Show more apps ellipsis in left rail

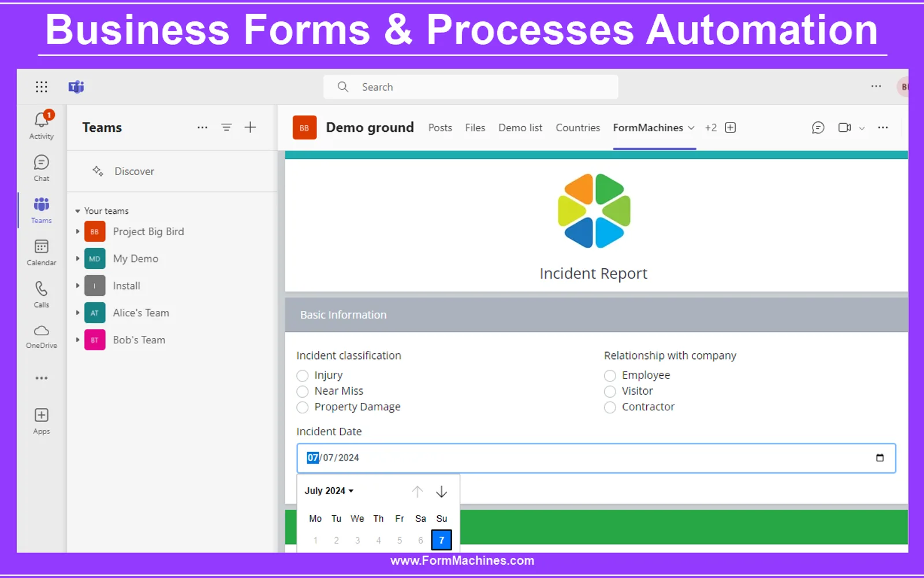[x=42, y=378]
